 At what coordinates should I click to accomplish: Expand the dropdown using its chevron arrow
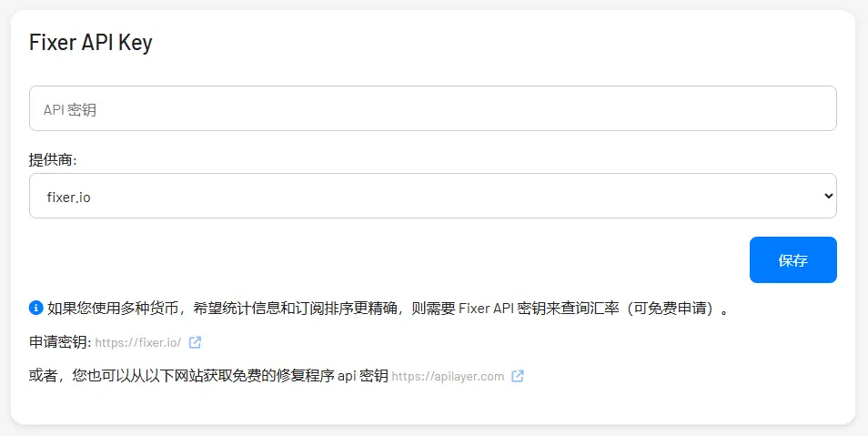(827, 196)
